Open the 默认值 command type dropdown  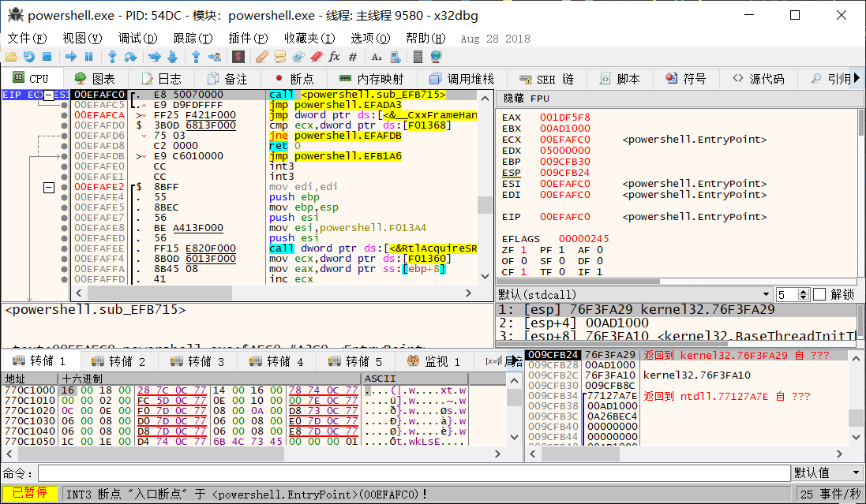tap(827, 472)
